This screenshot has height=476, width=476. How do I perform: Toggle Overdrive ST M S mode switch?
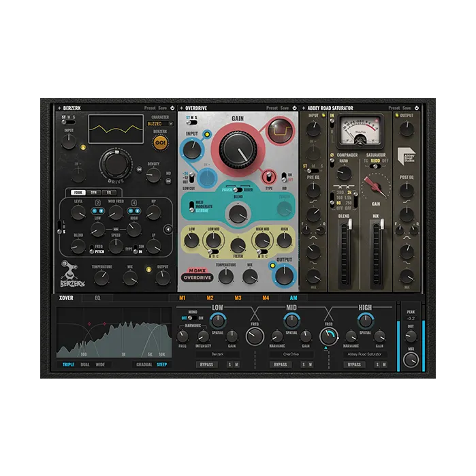(192, 123)
